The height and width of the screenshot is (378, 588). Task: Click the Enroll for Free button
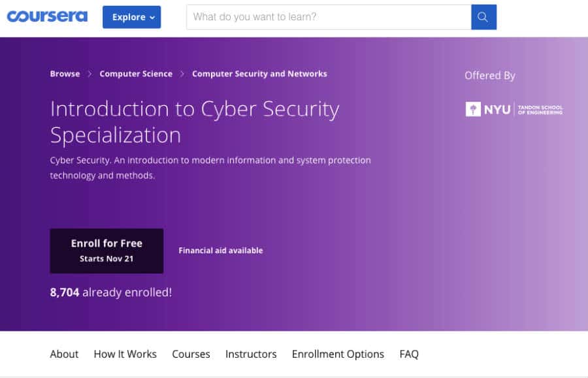(106, 251)
